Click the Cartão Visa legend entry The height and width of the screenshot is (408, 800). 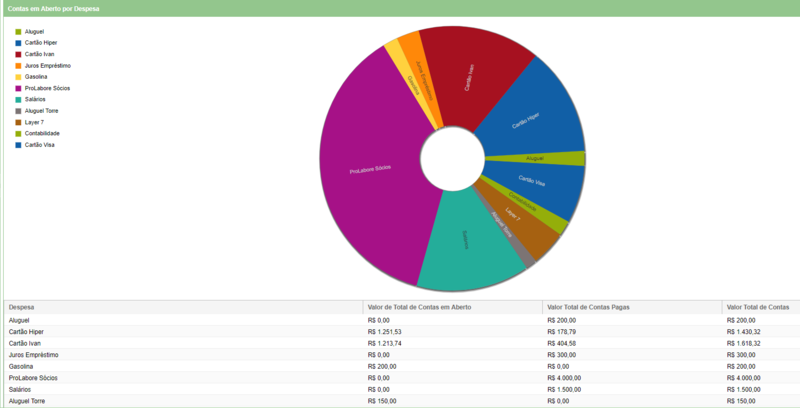tap(39, 145)
